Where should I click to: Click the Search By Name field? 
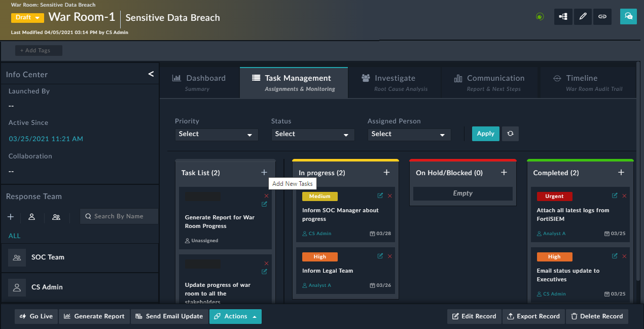(x=119, y=216)
